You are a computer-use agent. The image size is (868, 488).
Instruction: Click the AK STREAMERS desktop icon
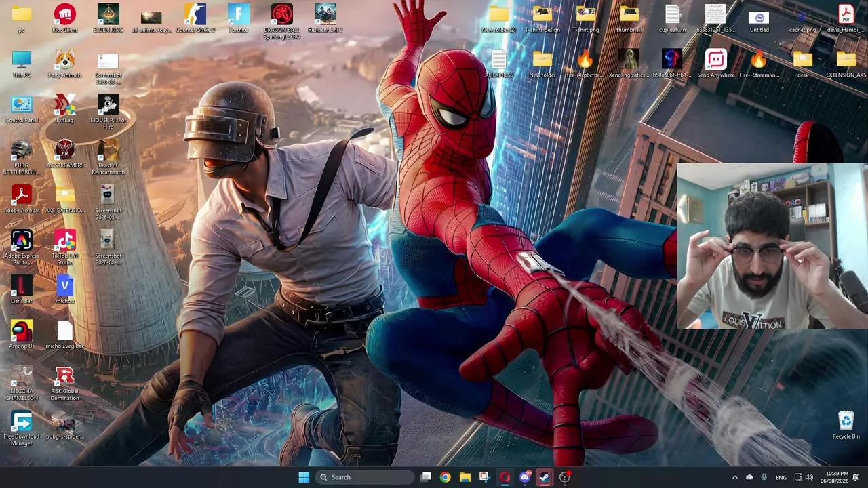pos(64,155)
